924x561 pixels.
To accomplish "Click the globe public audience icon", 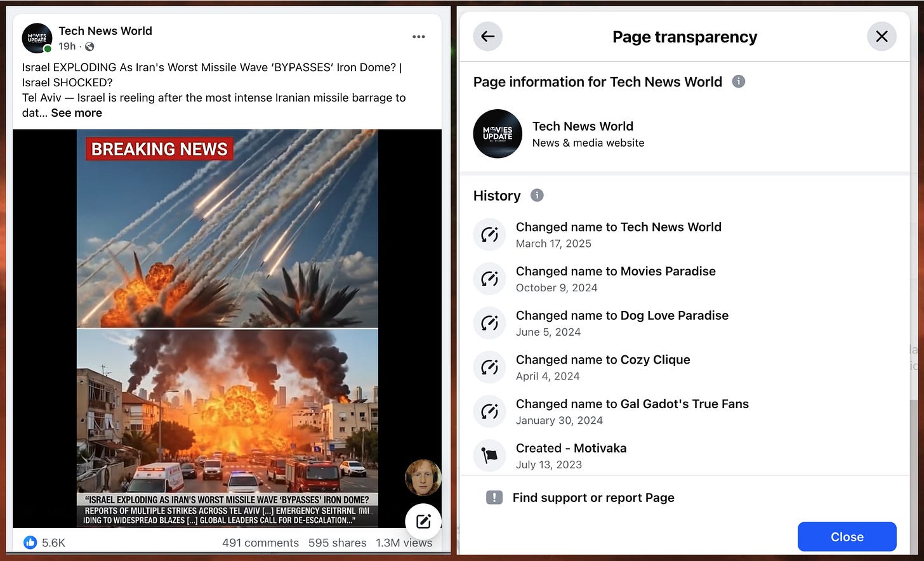I will click(x=89, y=46).
